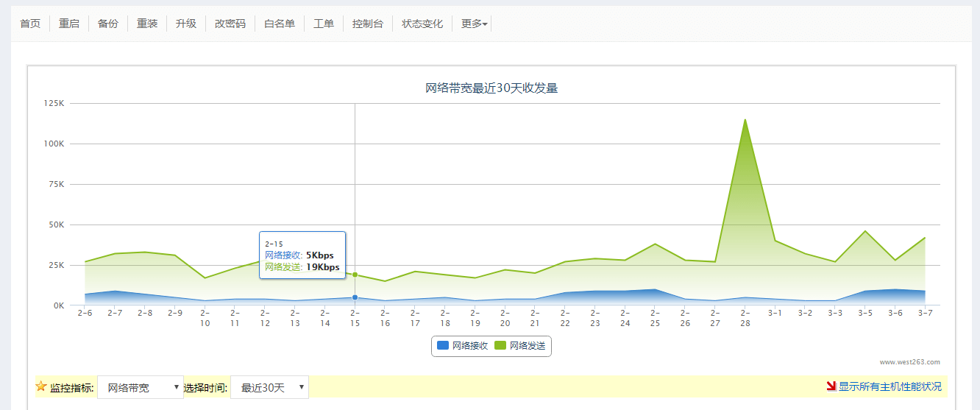Click the 50K y-axis label
980x410 pixels.
pyautogui.click(x=57, y=225)
